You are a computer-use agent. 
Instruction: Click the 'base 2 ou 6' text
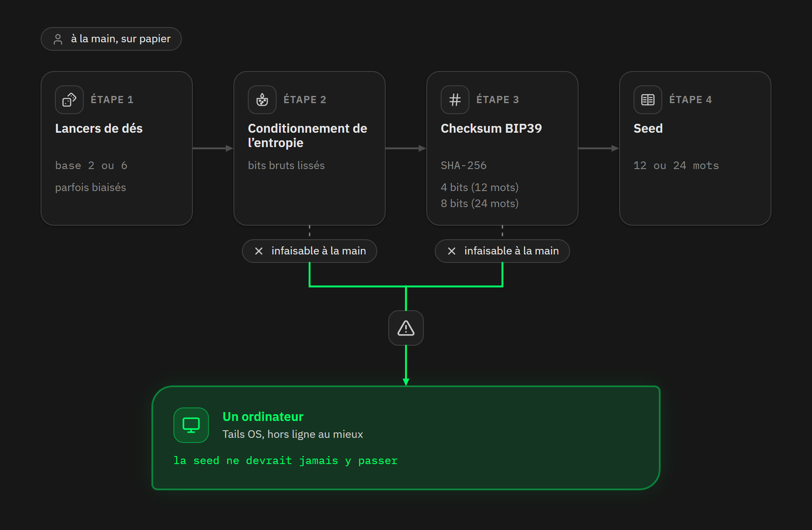tap(91, 166)
